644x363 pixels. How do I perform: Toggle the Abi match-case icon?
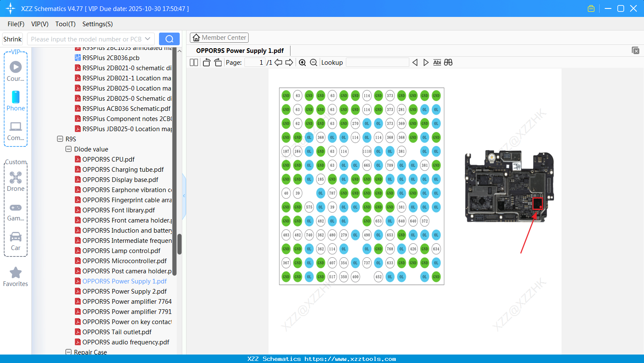tap(437, 63)
